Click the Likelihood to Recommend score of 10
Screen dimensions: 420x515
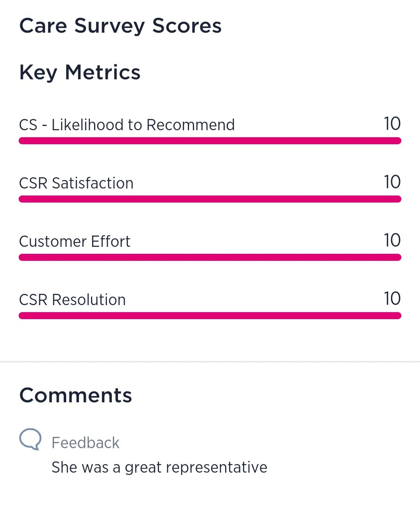(392, 124)
